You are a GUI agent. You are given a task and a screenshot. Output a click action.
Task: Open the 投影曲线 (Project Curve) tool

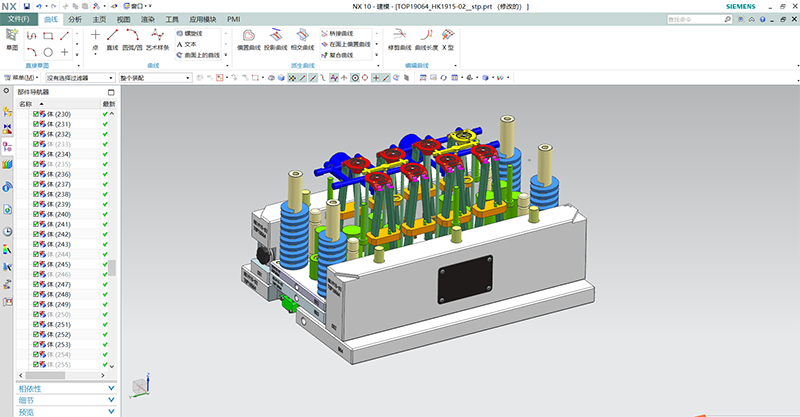pos(276,40)
